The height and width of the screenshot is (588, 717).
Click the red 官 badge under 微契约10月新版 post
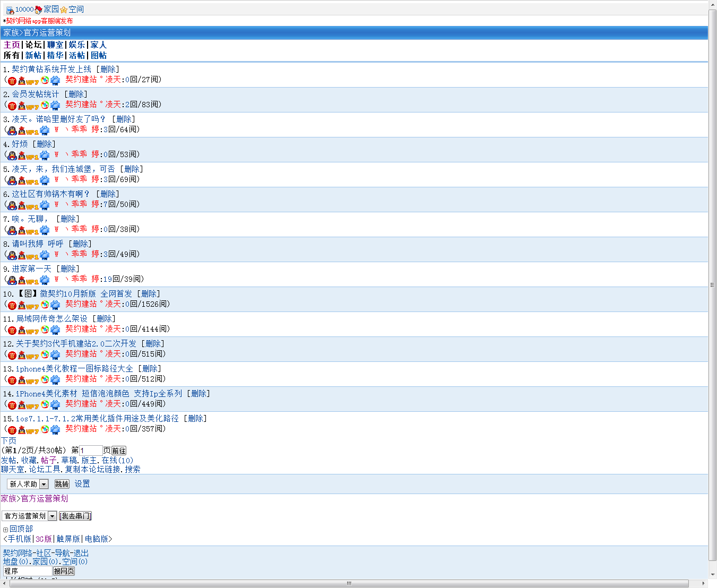[x=12, y=305]
